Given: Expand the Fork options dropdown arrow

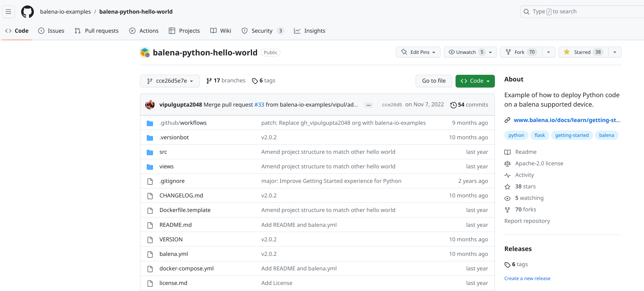Looking at the screenshot, I should [548, 52].
